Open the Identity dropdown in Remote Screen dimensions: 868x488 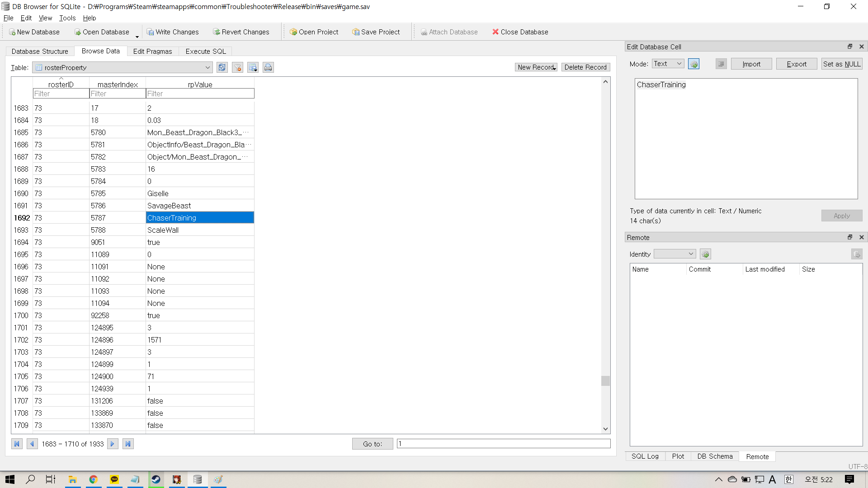pyautogui.click(x=675, y=254)
